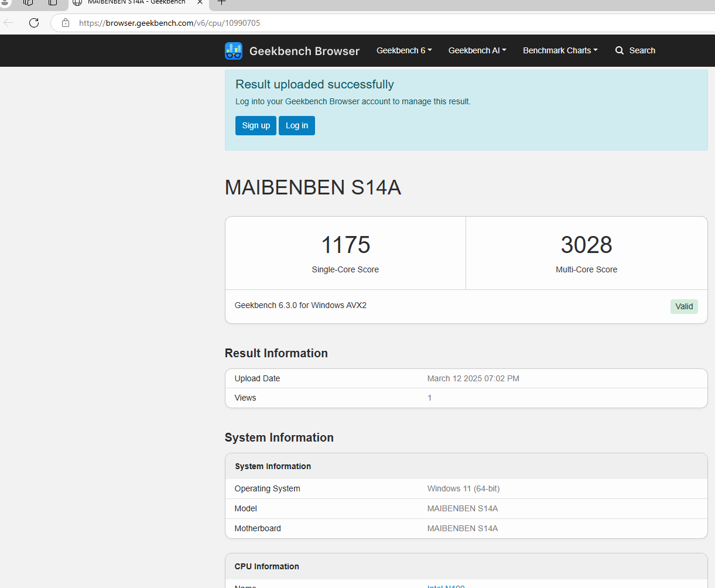Click the 'Views' row label
715x588 pixels.
point(245,398)
